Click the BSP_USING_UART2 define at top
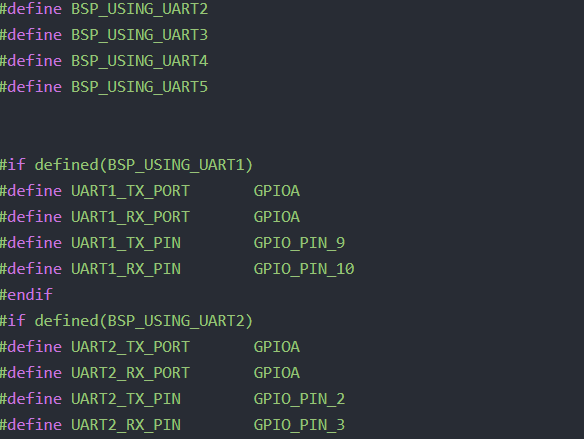Viewport: 584px width, 439px height. click(104, 9)
